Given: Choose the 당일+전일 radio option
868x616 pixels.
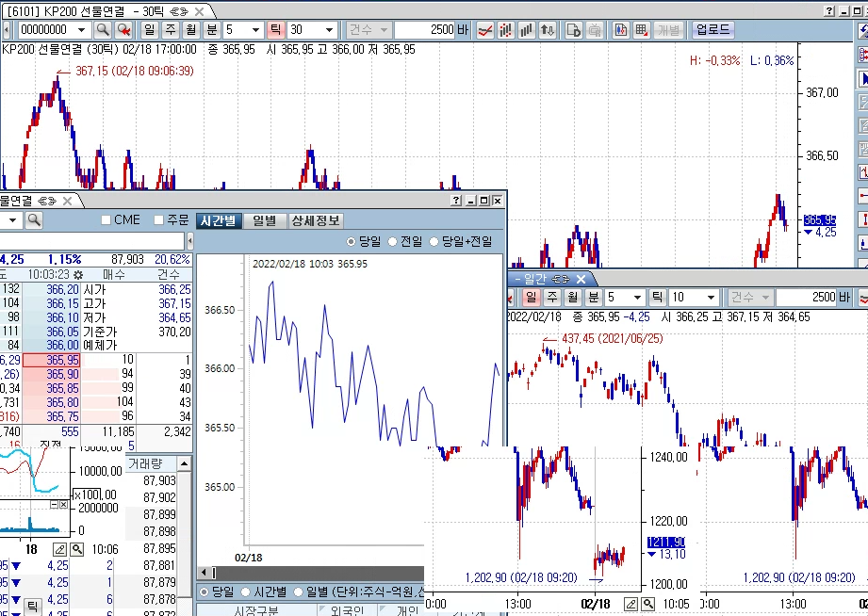Looking at the screenshot, I should (x=434, y=242).
